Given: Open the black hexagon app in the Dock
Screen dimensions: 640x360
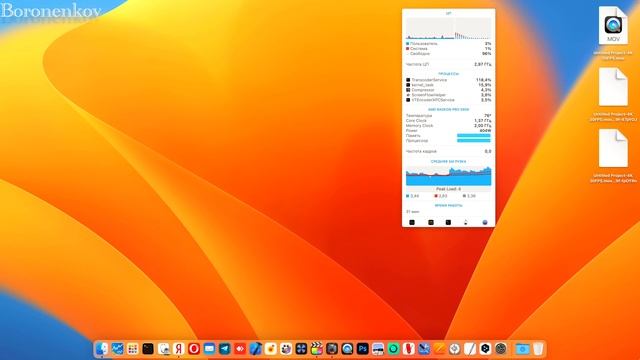Looking at the screenshot, I should tap(485, 349).
